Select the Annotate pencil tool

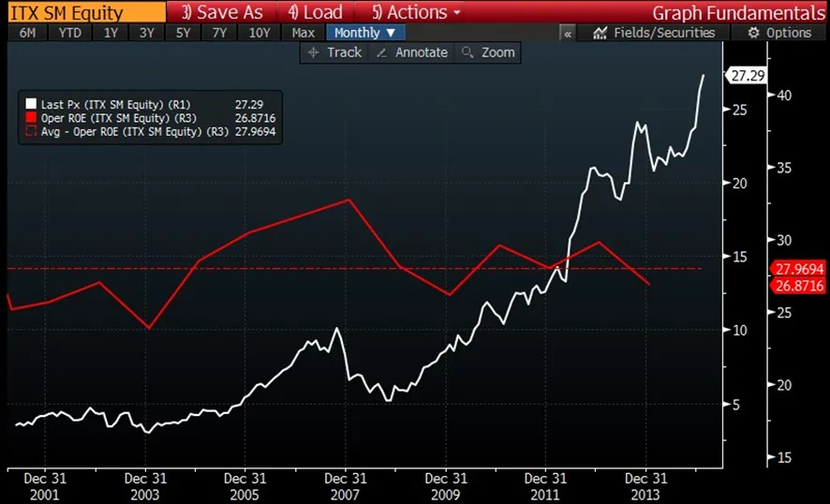(x=411, y=52)
